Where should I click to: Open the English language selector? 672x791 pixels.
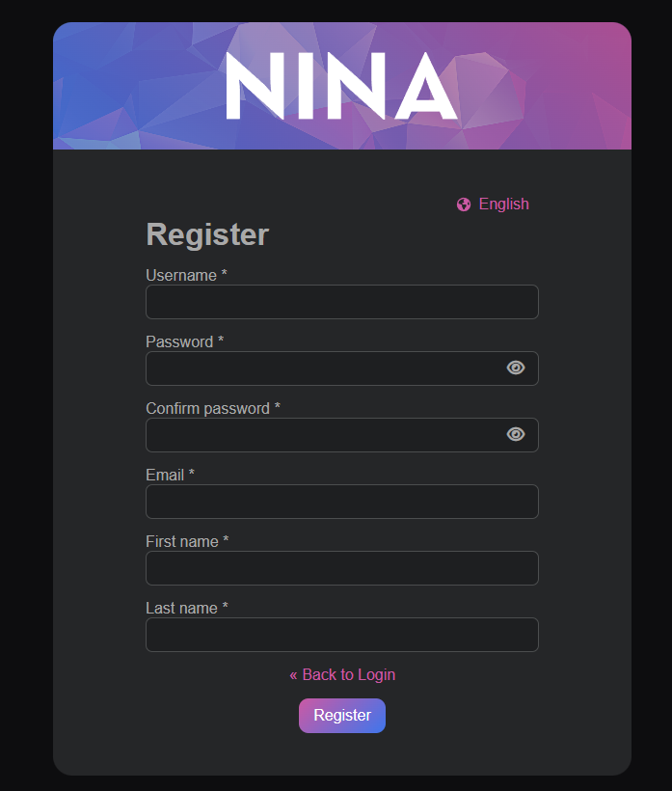point(503,205)
